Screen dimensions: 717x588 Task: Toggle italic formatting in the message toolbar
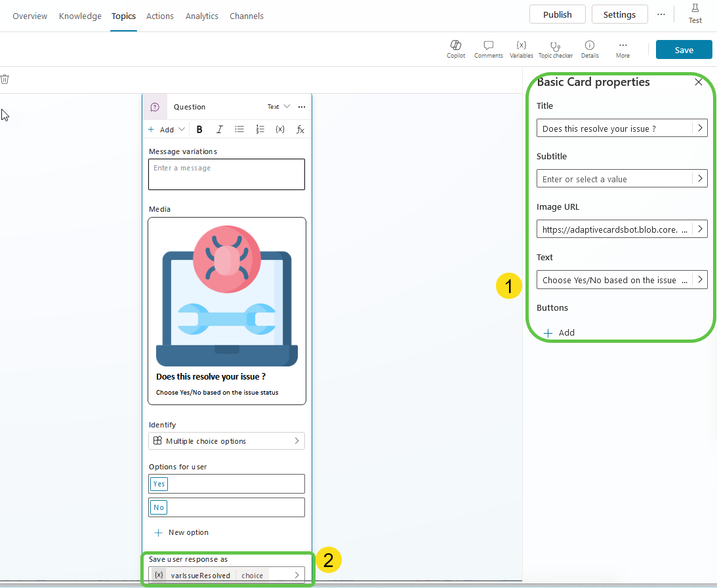(220, 129)
